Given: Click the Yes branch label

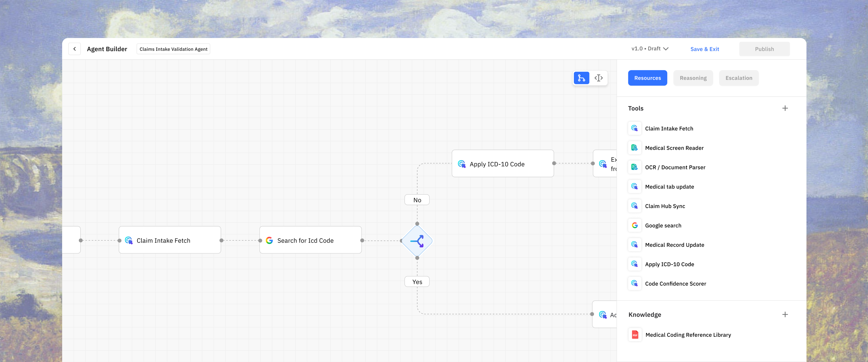Looking at the screenshot, I should pos(417,282).
